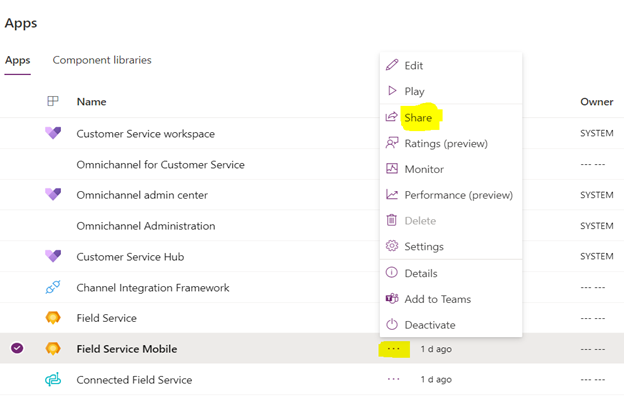Click owner dashes in Field Service Mobile row

pyautogui.click(x=593, y=349)
